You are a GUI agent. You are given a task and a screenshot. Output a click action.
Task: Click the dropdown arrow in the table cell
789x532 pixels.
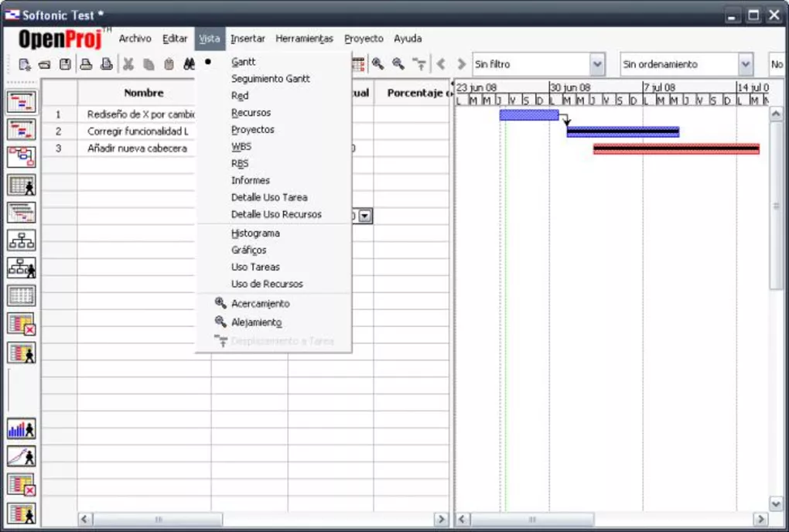tap(365, 217)
